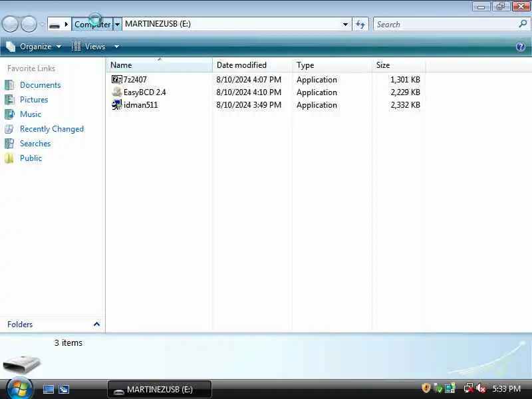Click the 2,332 KB size cell
Screen dimensions: 532x399
click(x=405, y=105)
